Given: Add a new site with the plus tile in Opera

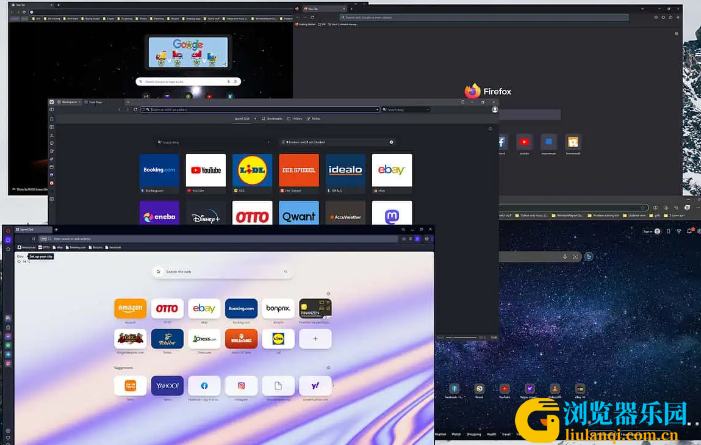Looking at the screenshot, I should pos(315,339).
